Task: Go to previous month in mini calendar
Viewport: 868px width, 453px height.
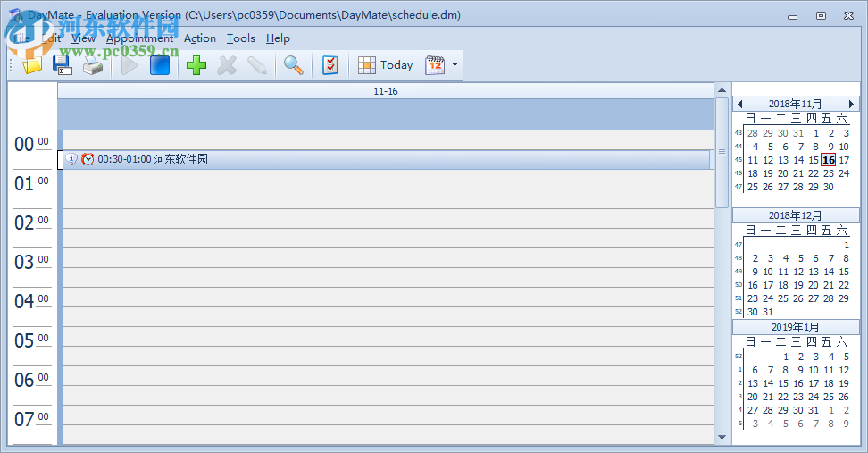Action: (740, 105)
